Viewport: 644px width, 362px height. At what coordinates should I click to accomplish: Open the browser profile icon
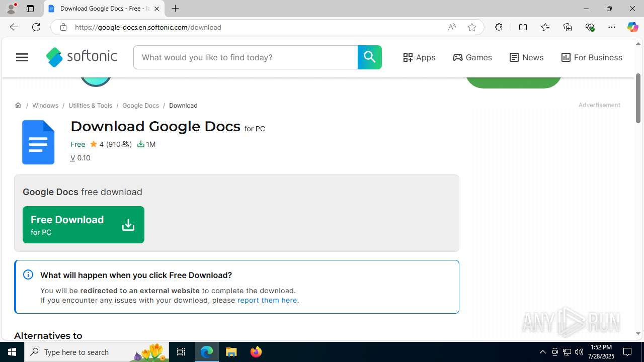[x=11, y=9]
